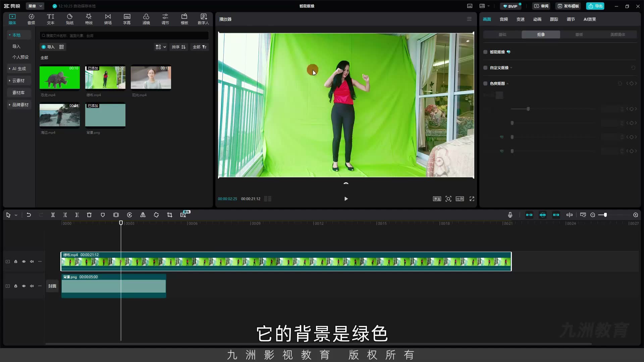644x362 pixels.
Task: Toggle visibility eye of 绿布.mp4 track
Action: coord(24,261)
